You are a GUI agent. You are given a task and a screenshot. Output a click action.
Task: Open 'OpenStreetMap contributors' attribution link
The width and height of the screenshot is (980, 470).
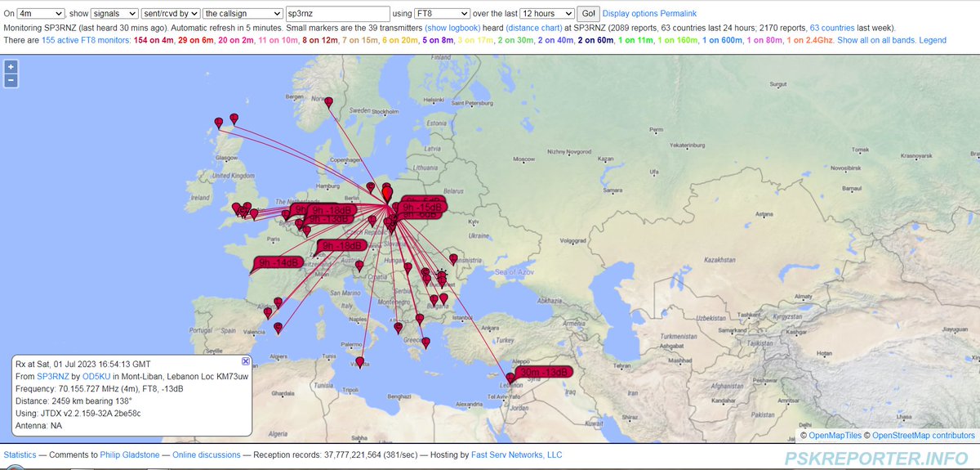[923, 436]
